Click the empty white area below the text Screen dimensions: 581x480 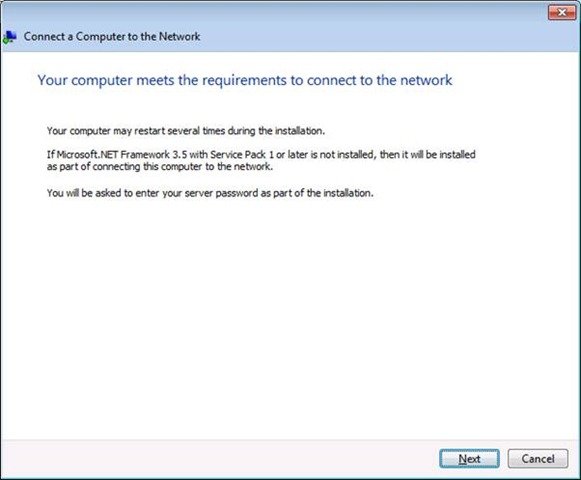pyautogui.click(x=289, y=315)
